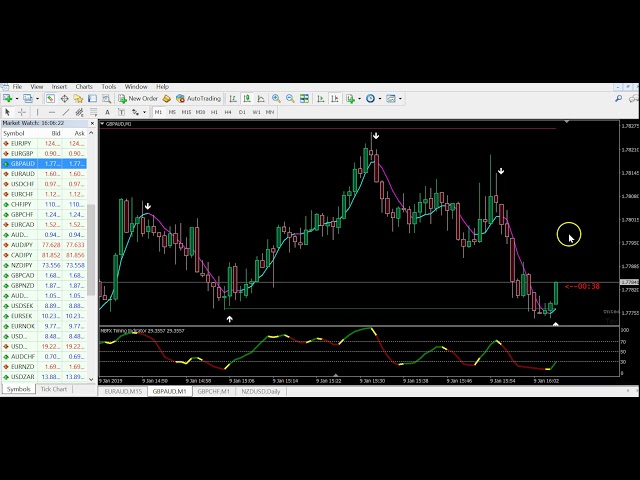
Task: Toggle AutoTrading on or off
Action: [x=198, y=99]
